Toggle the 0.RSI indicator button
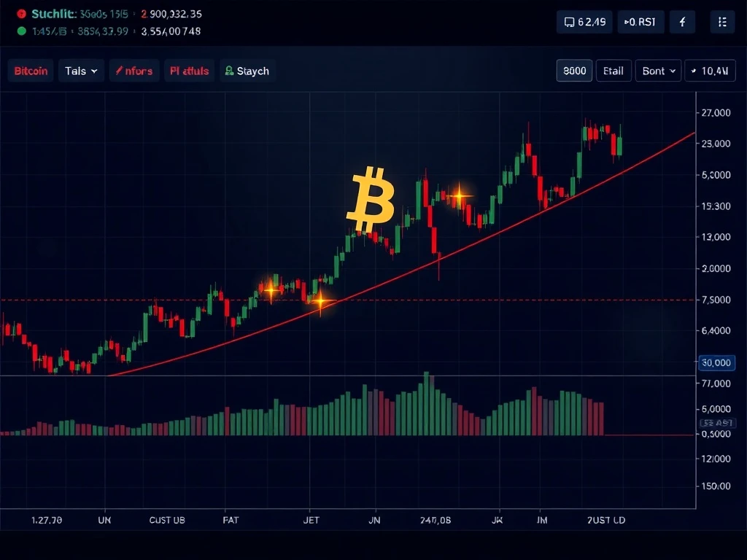747x560 pixels. (640, 23)
